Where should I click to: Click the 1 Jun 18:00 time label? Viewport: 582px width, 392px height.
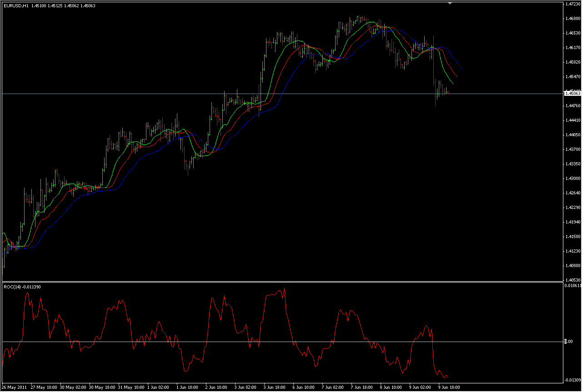tap(187, 387)
